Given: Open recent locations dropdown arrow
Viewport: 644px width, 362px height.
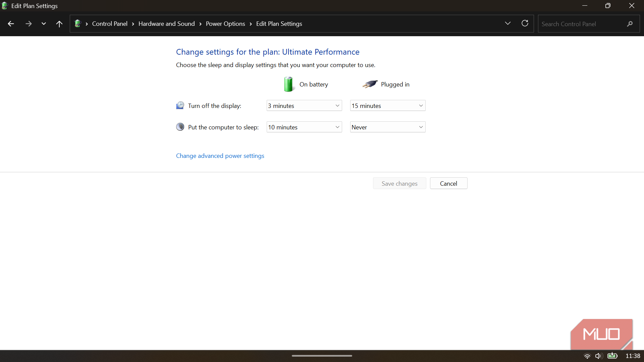Looking at the screenshot, I should point(44,24).
